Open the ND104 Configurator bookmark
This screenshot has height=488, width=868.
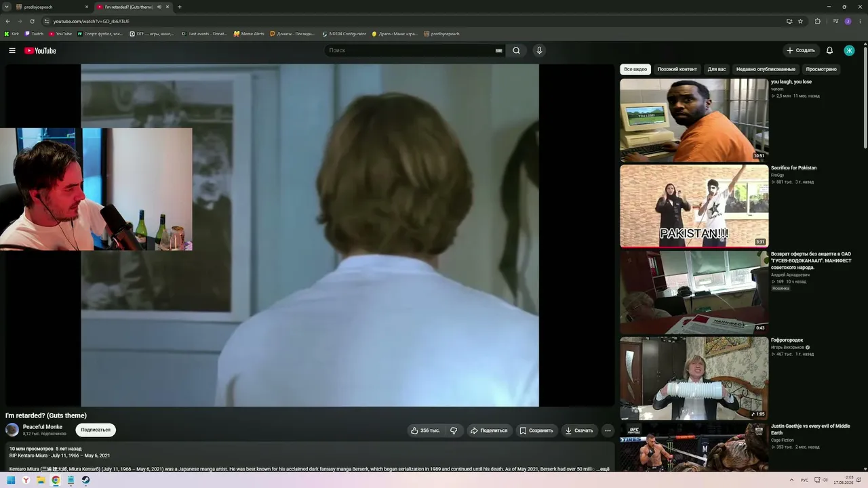coord(344,34)
